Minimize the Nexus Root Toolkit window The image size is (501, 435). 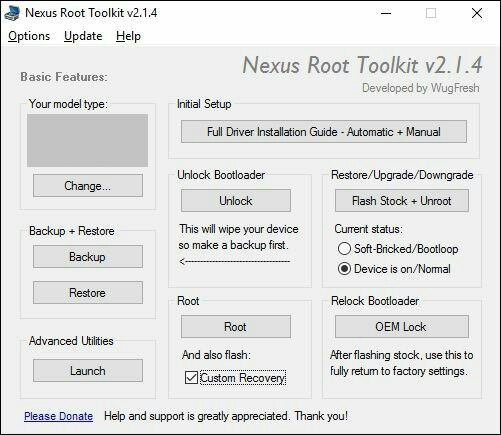click(x=386, y=13)
